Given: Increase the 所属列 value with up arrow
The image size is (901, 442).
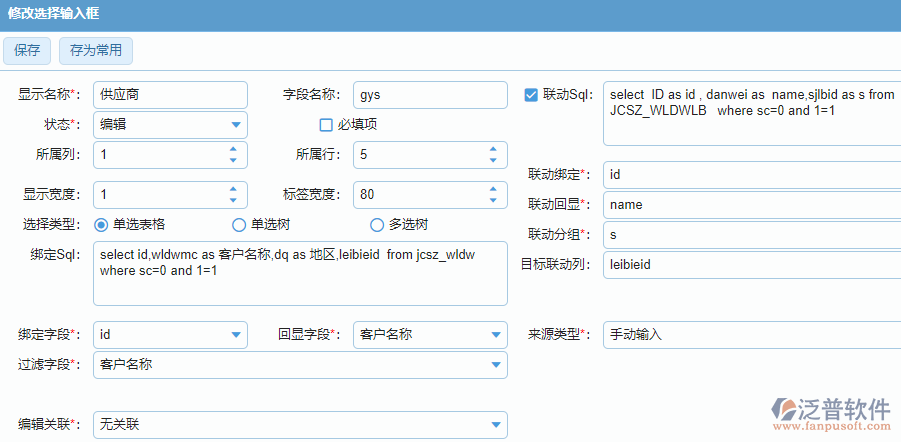Looking at the screenshot, I should pos(233,150).
